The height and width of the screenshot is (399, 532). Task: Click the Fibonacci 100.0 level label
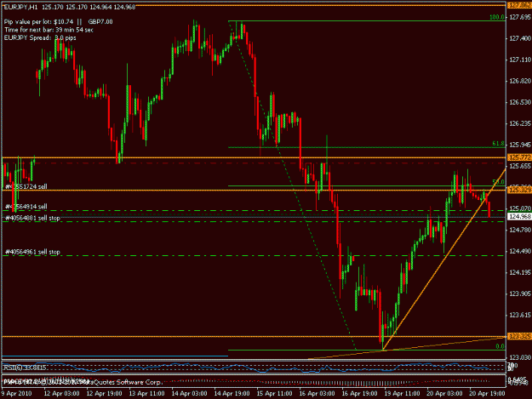[x=497, y=17]
